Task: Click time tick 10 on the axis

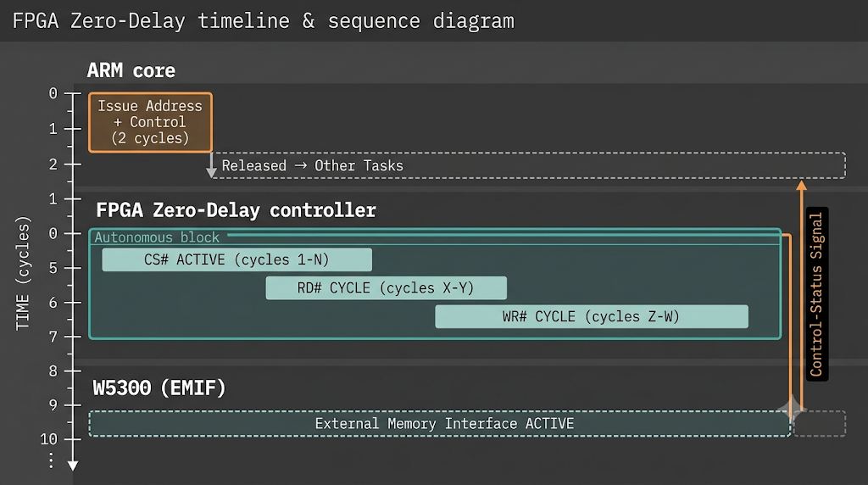Action: (x=48, y=439)
